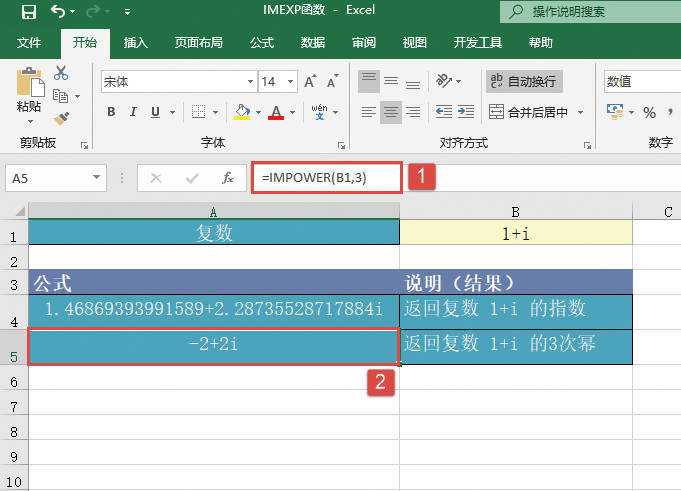
Task: Click the Percent Style icon
Action: coord(649,112)
